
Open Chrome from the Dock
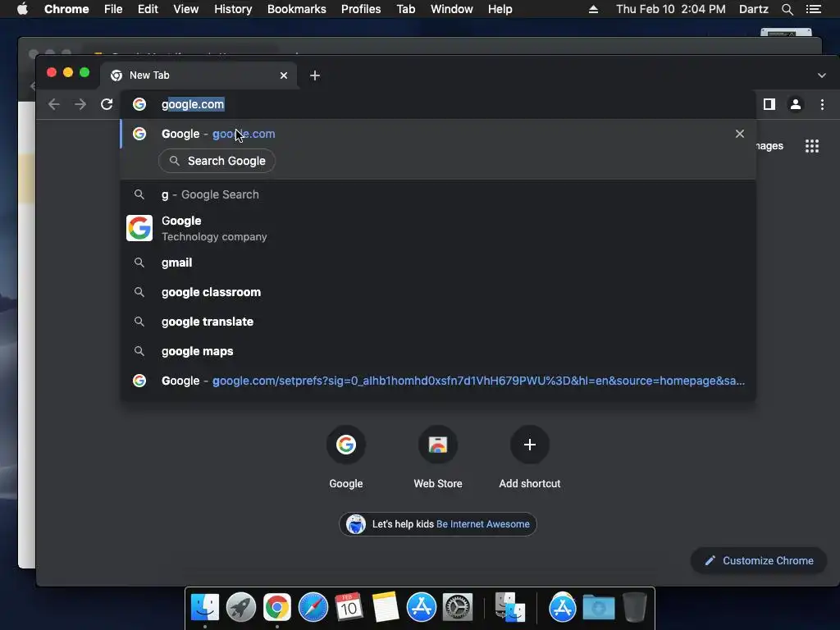(277, 608)
